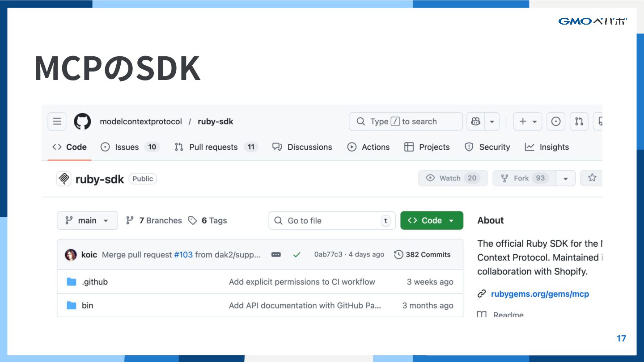The height and width of the screenshot is (362, 644).
Task: Switch to the Insights tab
Action: tap(547, 147)
